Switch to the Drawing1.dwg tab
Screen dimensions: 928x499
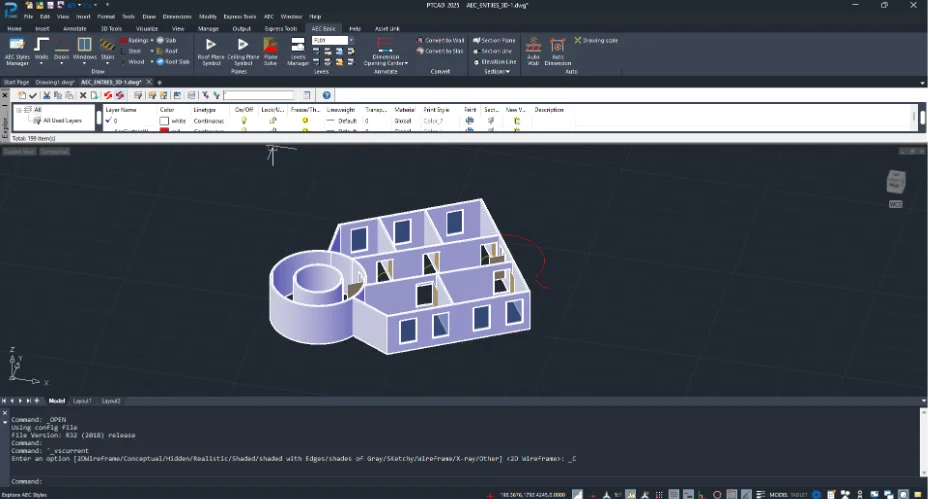pyautogui.click(x=54, y=82)
